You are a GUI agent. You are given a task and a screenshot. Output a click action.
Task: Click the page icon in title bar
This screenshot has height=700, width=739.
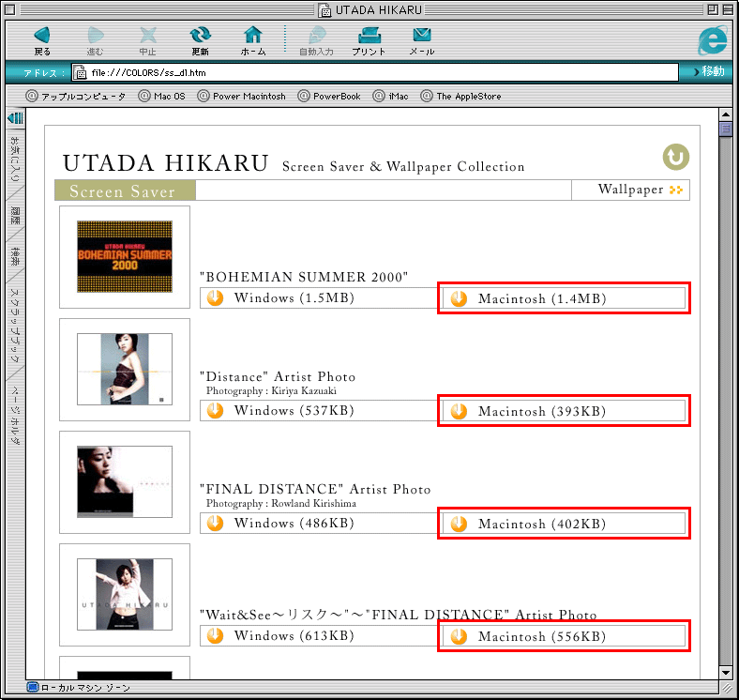click(x=324, y=10)
